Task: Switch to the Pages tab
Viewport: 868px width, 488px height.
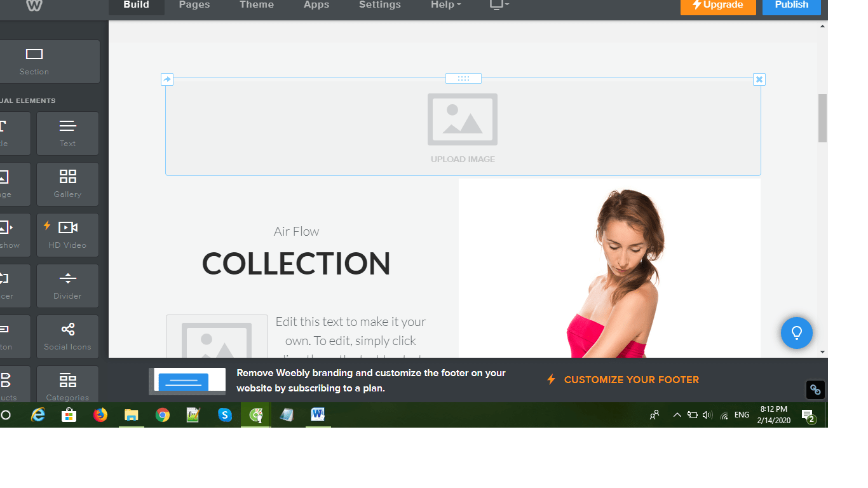Action: [194, 5]
